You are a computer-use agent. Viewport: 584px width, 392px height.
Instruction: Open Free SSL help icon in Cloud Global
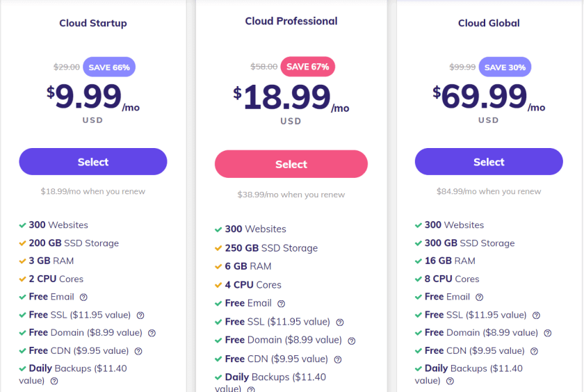[x=536, y=316]
